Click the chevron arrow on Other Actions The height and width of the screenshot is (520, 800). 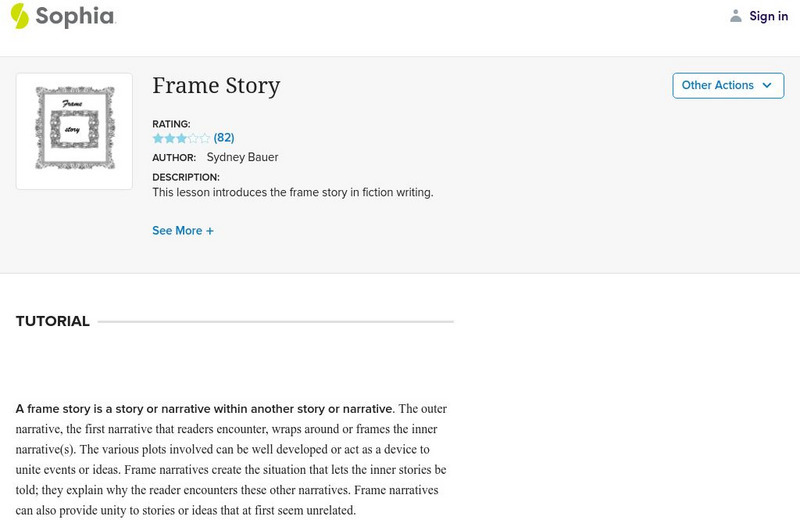pos(767,86)
